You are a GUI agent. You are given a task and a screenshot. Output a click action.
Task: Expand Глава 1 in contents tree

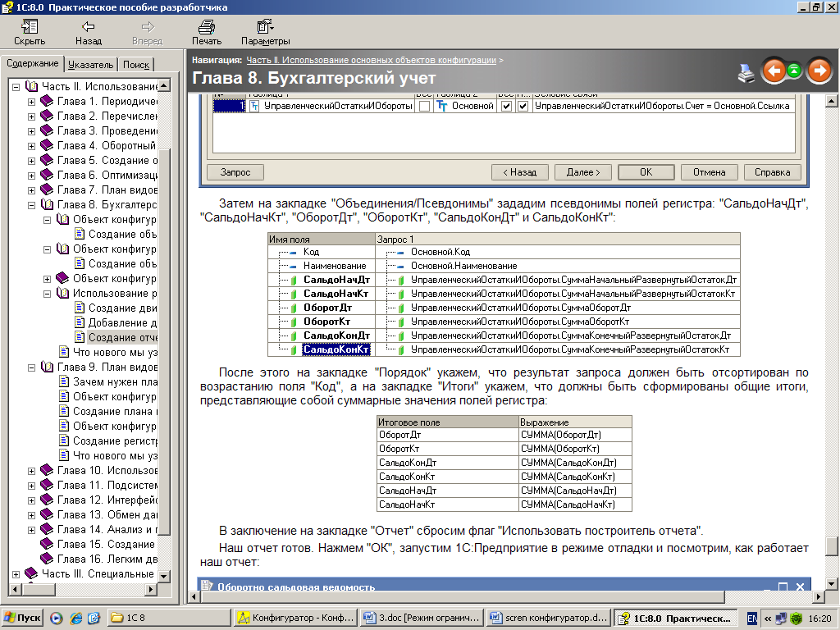[x=32, y=102]
